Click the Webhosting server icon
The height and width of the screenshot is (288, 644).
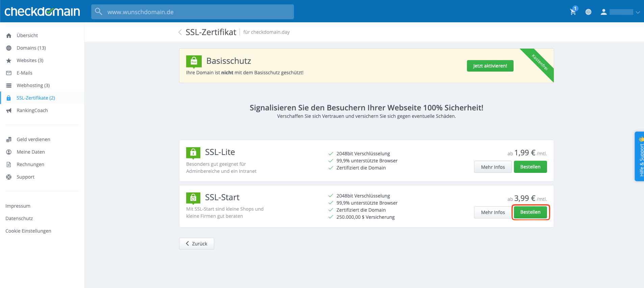click(x=9, y=85)
